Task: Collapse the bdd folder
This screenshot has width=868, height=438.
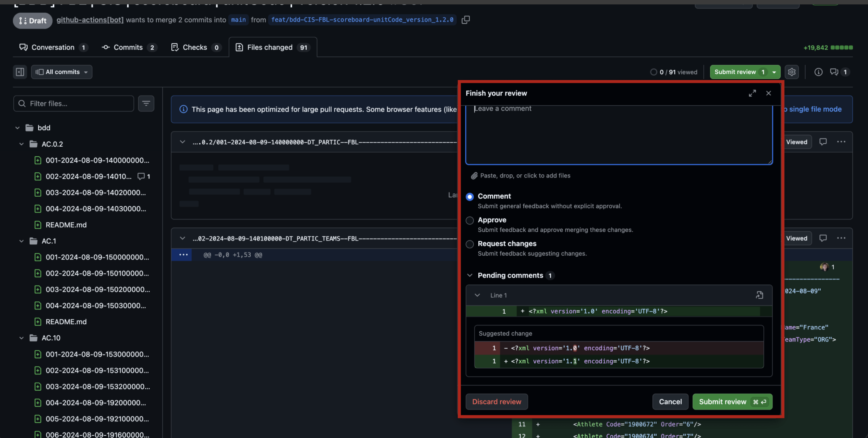Action: coord(17,128)
